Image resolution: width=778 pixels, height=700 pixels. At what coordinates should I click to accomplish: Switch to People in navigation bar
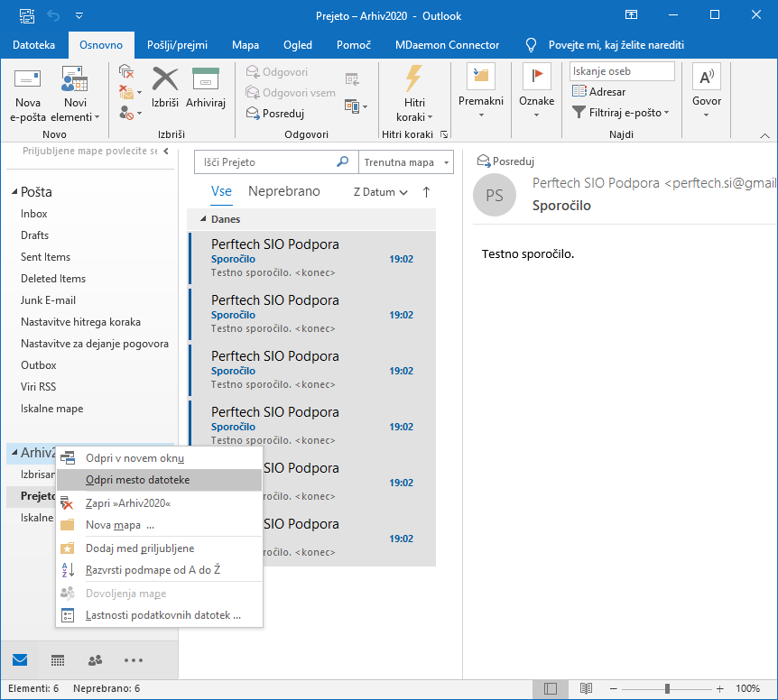pyautogui.click(x=95, y=660)
